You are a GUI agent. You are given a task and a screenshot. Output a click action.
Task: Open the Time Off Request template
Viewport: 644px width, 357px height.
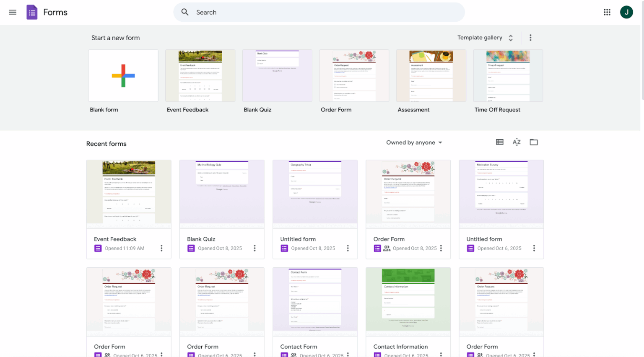pyautogui.click(x=508, y=75)
